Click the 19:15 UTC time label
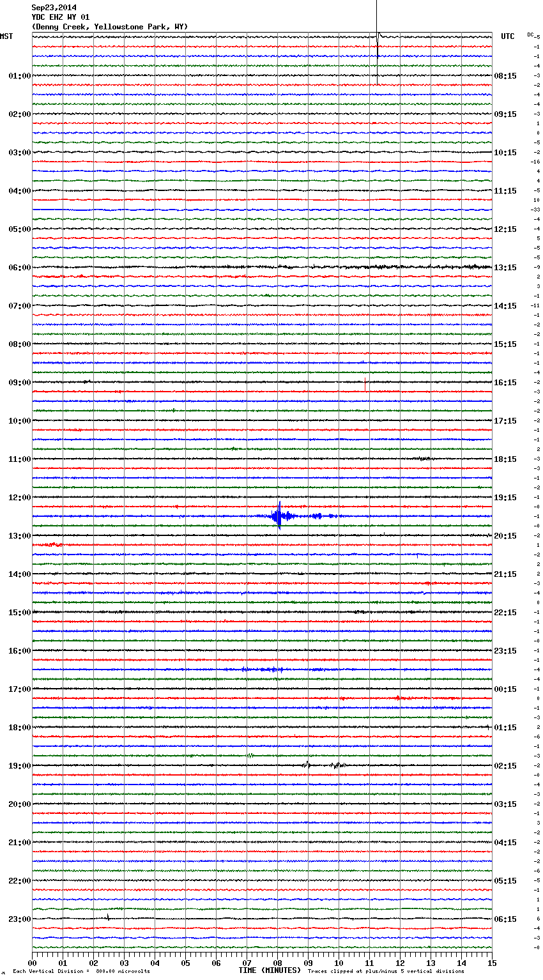 505,498
